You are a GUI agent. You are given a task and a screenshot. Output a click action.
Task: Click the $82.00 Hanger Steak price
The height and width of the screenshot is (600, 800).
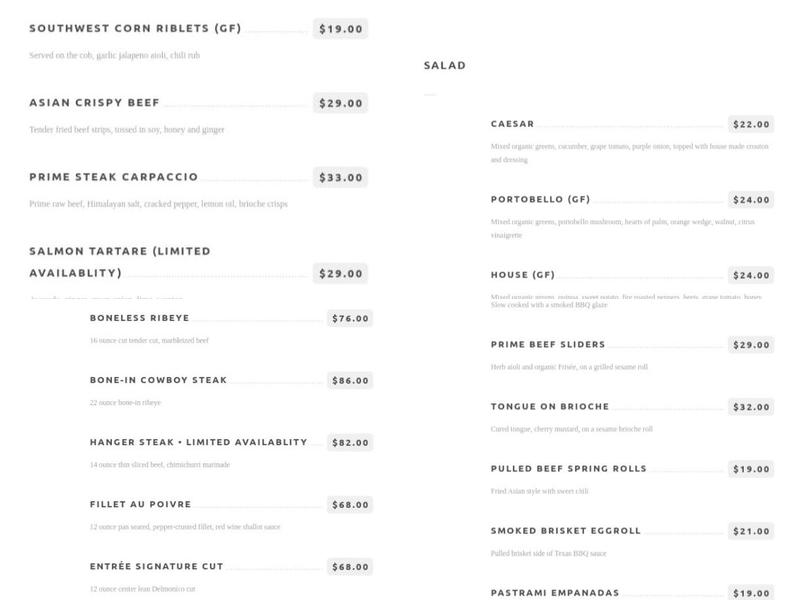(350, 443)
